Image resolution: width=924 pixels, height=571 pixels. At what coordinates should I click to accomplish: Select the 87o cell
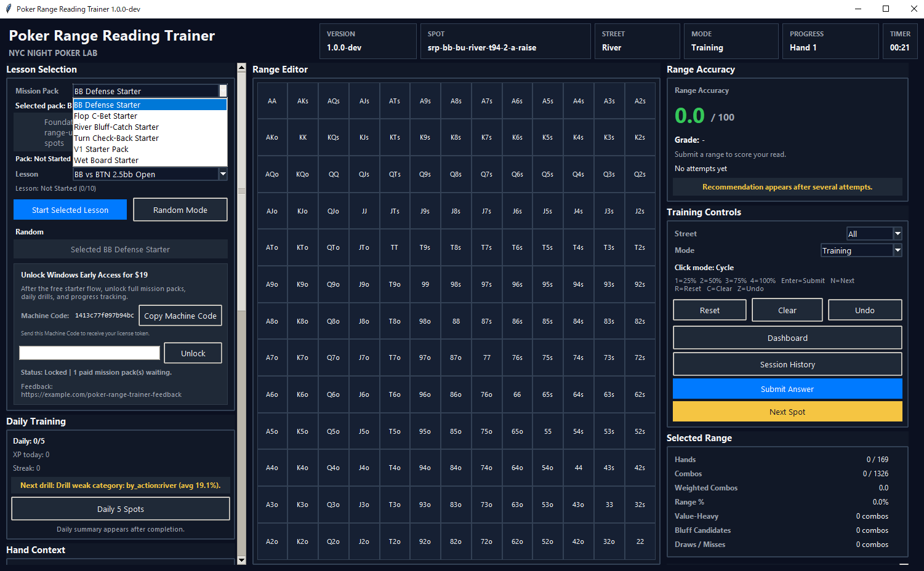tap(456, 357)
